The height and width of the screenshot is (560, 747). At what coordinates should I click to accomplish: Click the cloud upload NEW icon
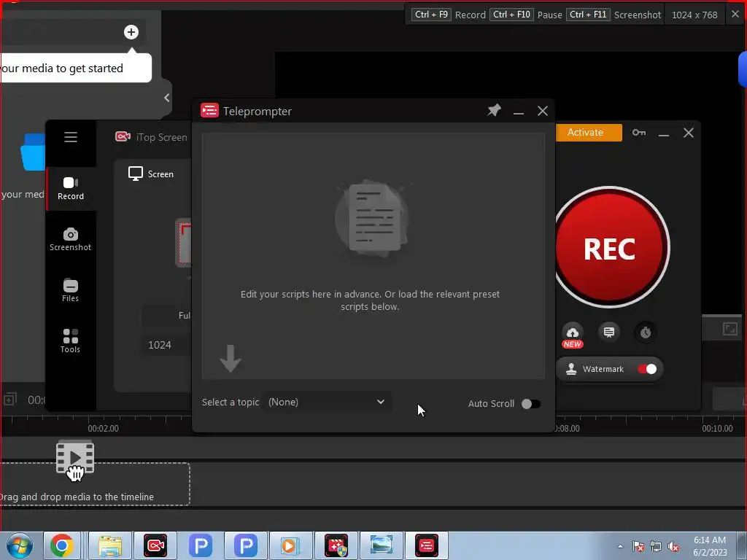573,335
